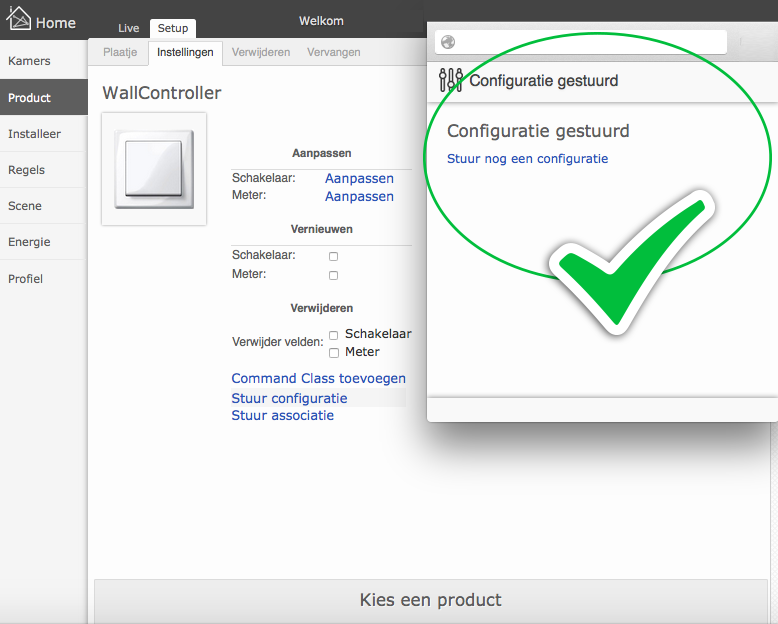Click Stuur configuratie link
This screenshot has width=778, height=624.
pyautogui.click(x=289, y=398)
